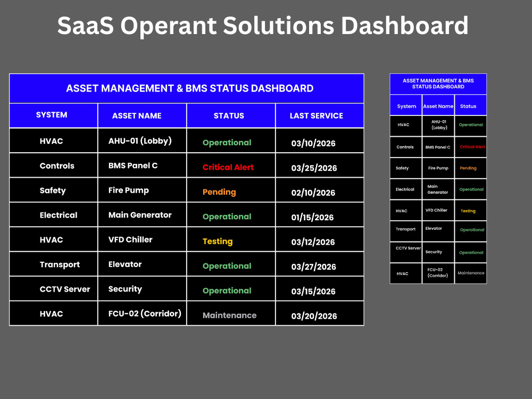Viewport: 532px width, 399px height.
Task: Click the 'System' header in the compact table
Action: click(x=406, y=106)
